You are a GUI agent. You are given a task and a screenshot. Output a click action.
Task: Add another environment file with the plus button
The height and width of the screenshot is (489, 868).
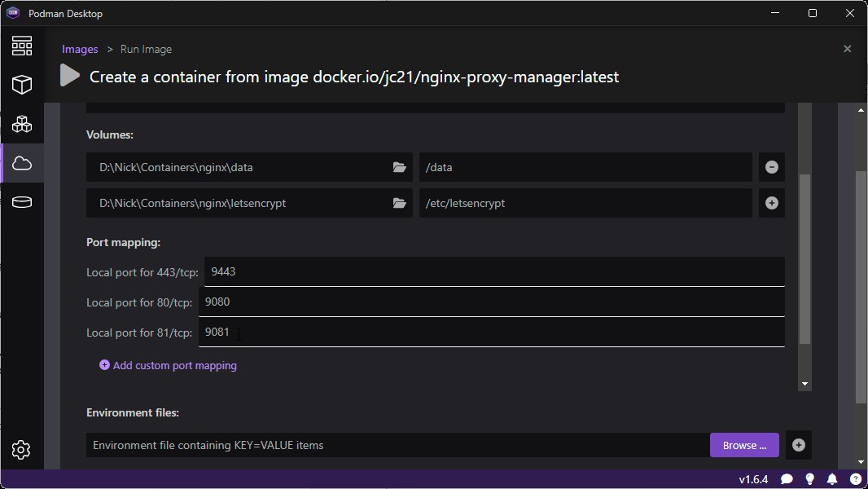(x=798, y=445)
